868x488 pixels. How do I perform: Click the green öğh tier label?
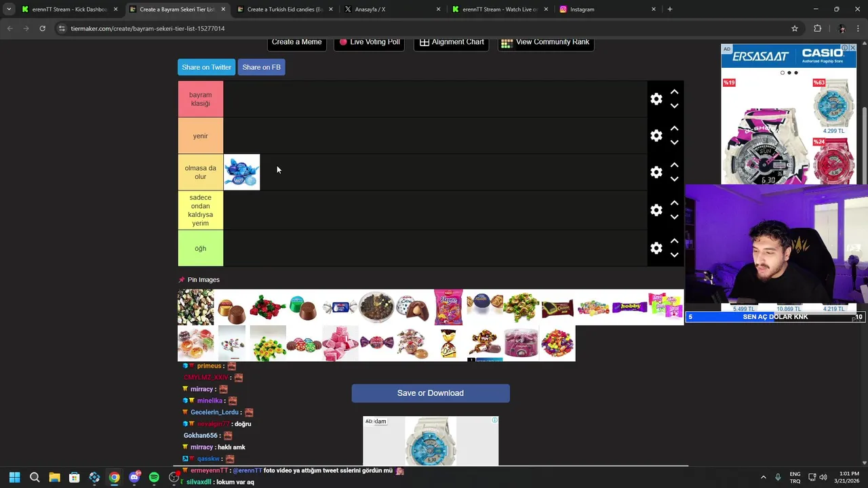(200, 248)
